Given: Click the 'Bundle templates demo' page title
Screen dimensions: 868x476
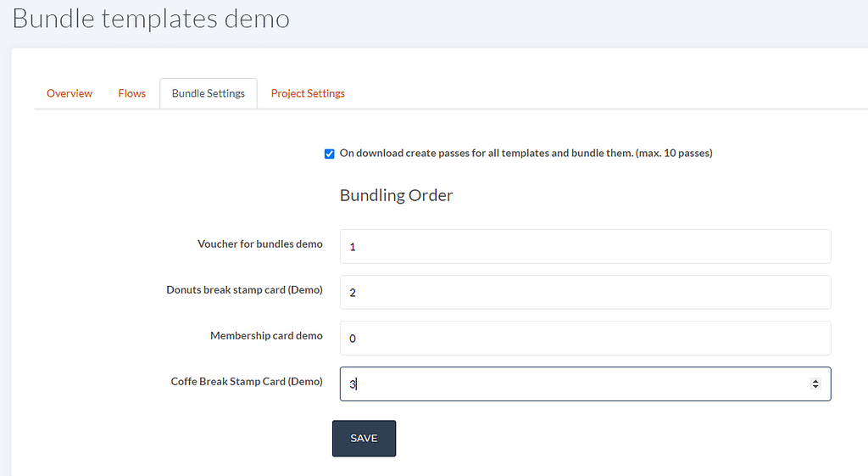Looking at the screenshot, I should pos(151,19).
